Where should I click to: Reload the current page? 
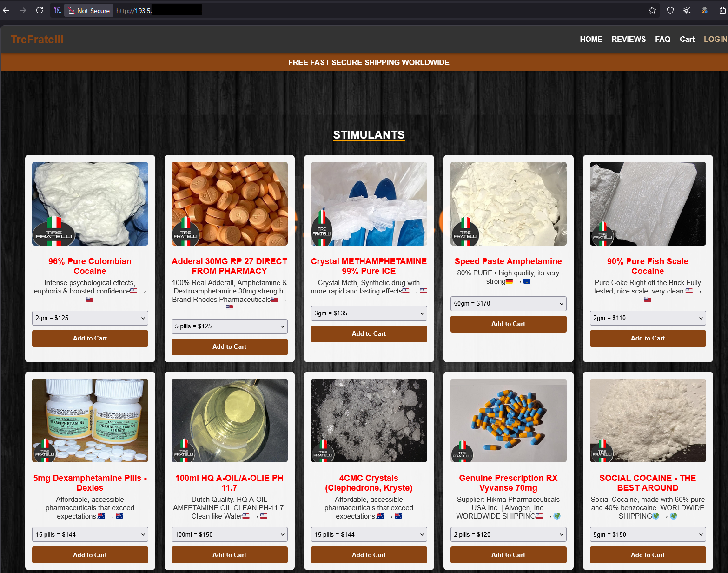click(40, 10)
